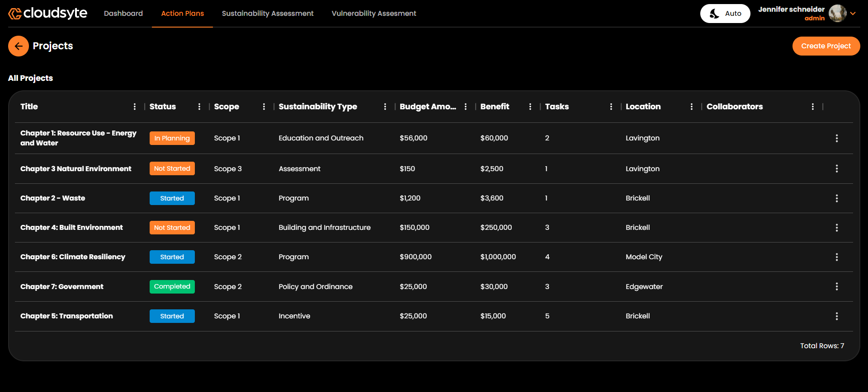Viewport: 868px width, 392px height.
Task: Toggle the Auto theme mode switch
Action: pos(725,14)
